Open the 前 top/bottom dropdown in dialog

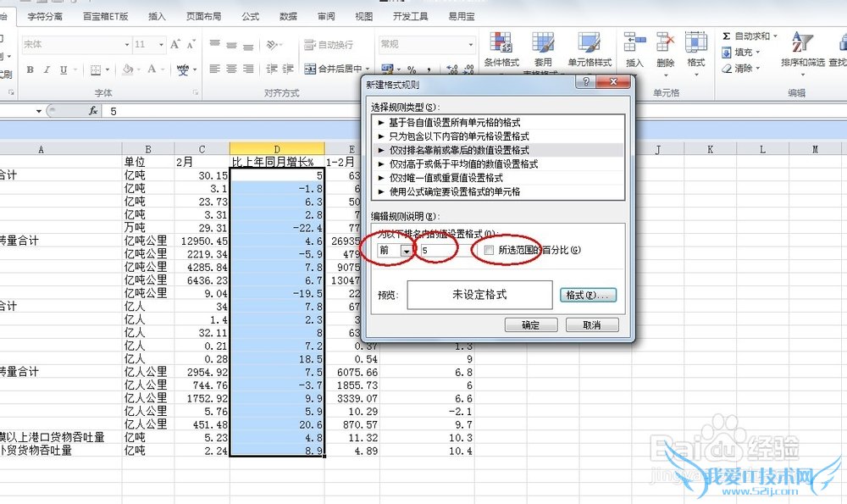pyautogui.click(x=406, y=251)
